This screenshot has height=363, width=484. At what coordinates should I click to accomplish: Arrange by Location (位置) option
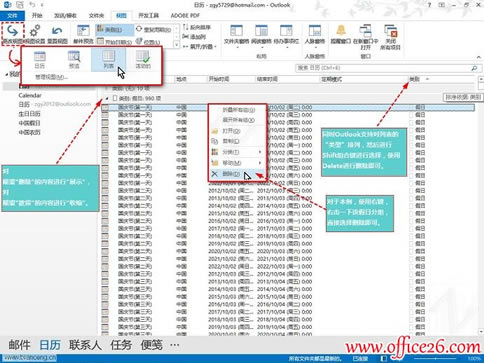click(x=148, y=42)
